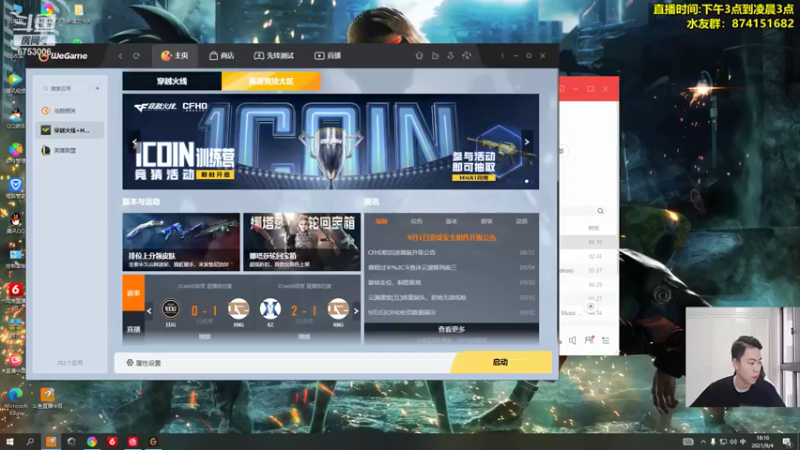
Task: Switch to the 高清竞技大区 tab
Action: 271,81
